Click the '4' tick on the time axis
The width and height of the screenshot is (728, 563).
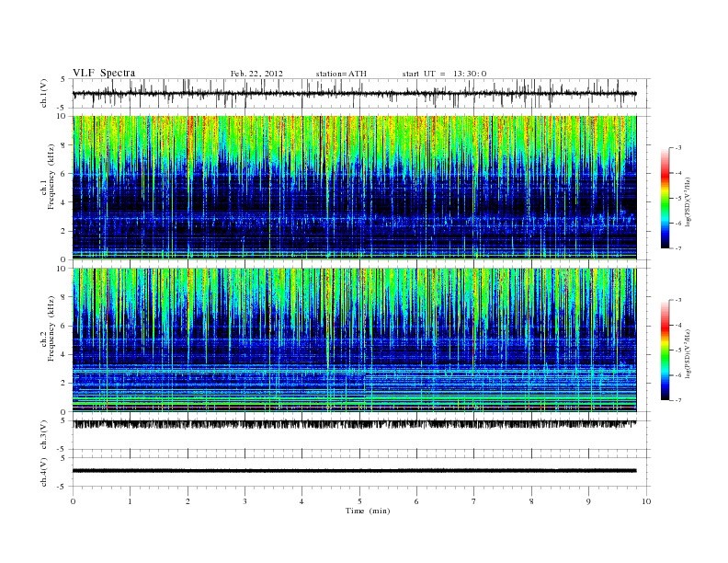(301, 501)
